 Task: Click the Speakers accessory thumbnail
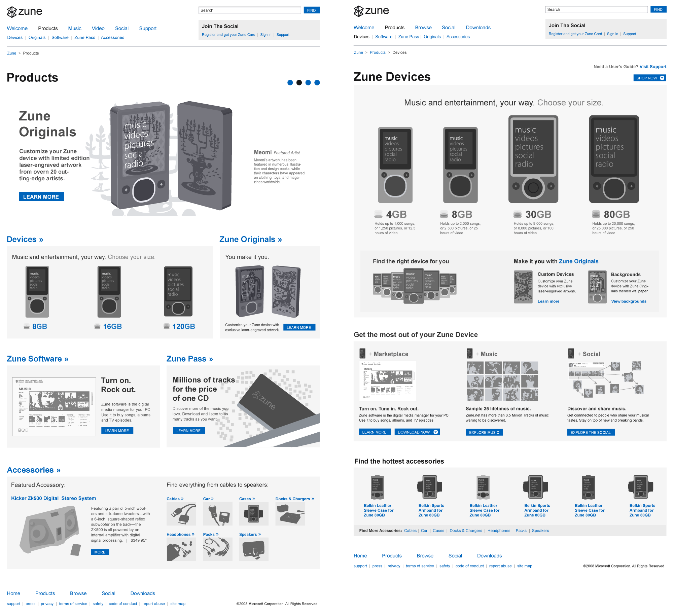[254, 549]
